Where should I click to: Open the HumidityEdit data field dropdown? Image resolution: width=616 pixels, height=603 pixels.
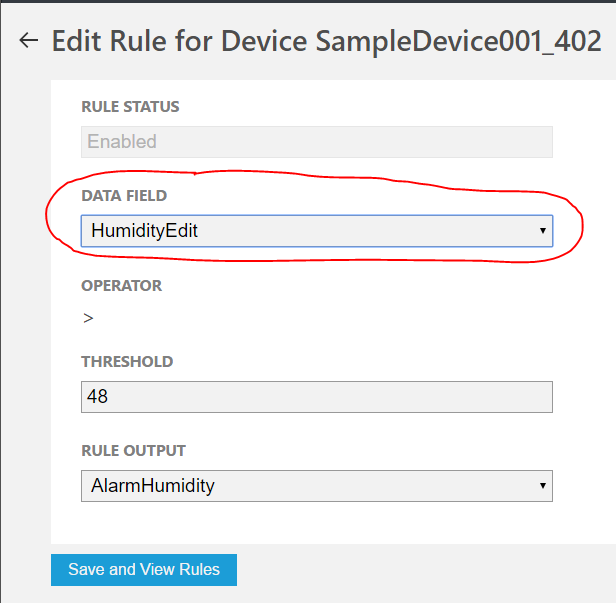[316, 231]
